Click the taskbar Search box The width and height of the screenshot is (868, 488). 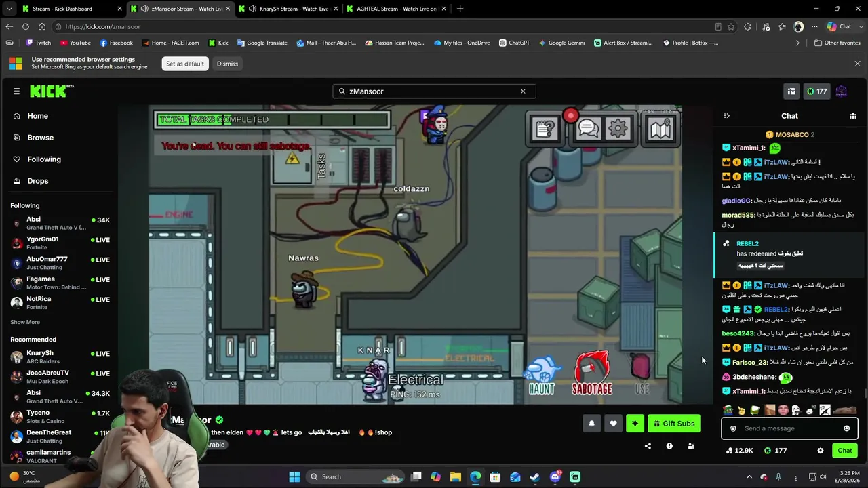pos(356,476)
